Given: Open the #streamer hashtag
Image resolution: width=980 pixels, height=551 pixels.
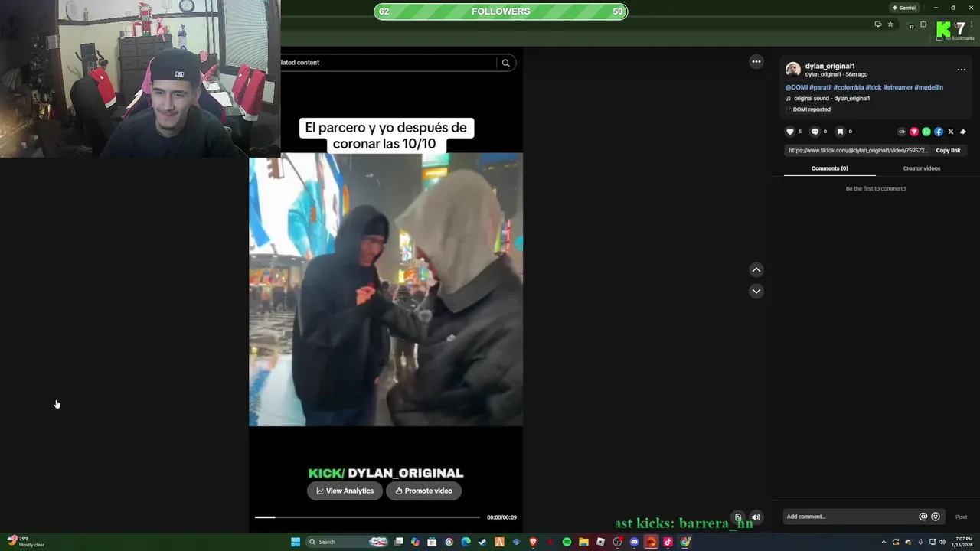Looking at the screenshot, I should [x=898, y=87].
